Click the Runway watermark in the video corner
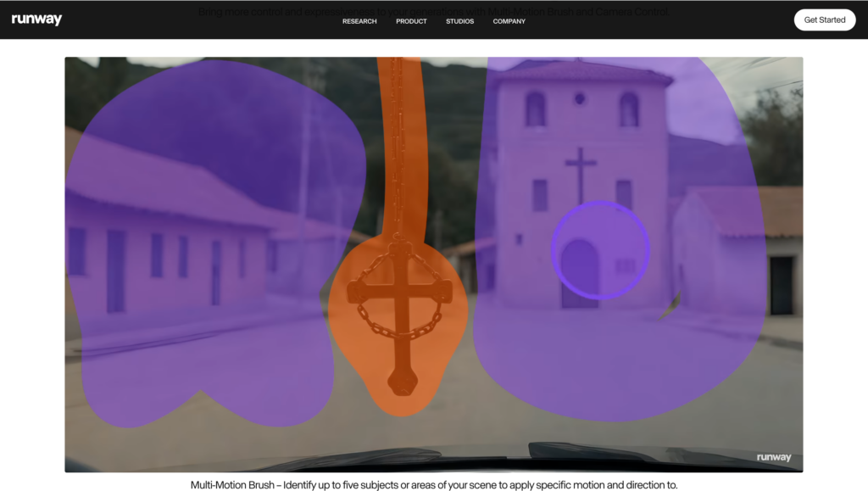 point(773,457)
